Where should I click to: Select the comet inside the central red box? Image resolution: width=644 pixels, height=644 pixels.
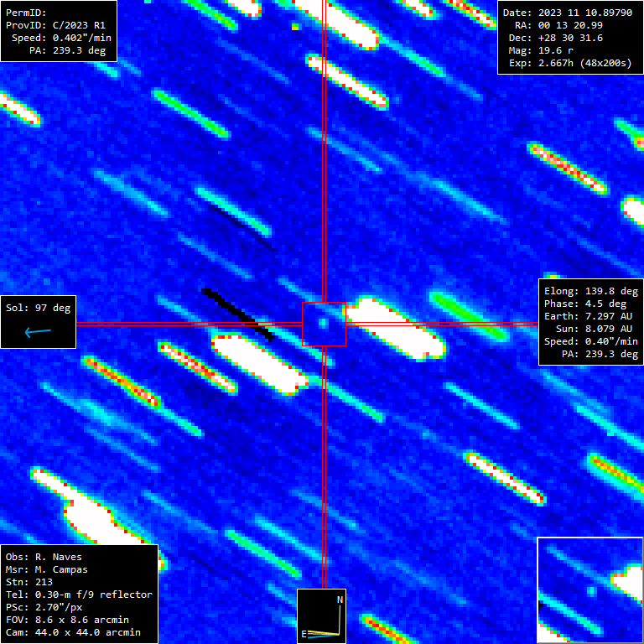323,323
